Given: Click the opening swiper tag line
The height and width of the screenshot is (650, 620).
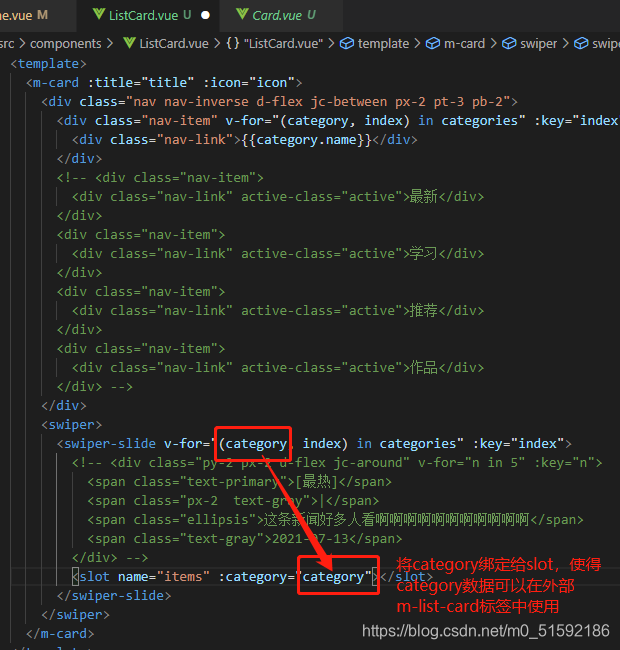Looking at the screenshot, I should pos(71,424).
